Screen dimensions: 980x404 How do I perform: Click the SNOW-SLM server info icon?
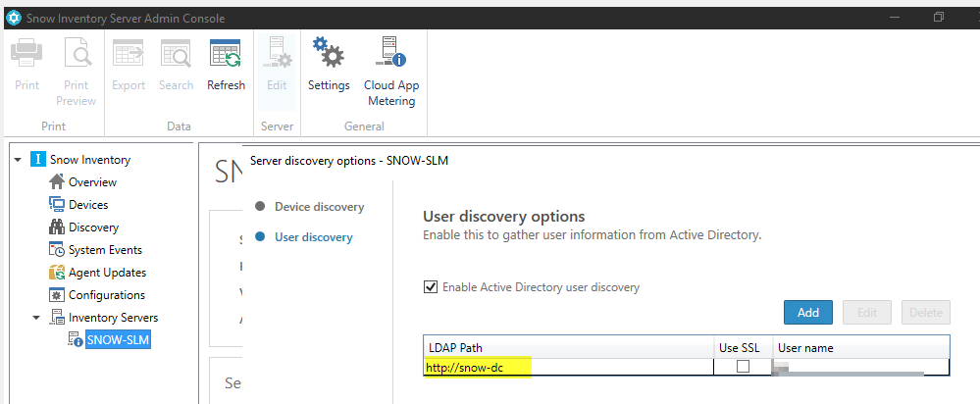[76, 339]
